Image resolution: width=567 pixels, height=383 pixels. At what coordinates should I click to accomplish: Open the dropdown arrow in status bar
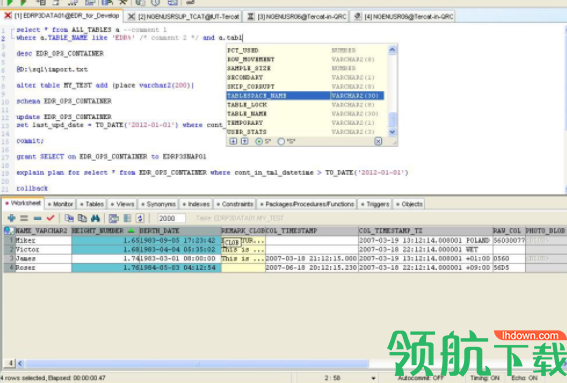pyautogui.click(x=373, y=378)
